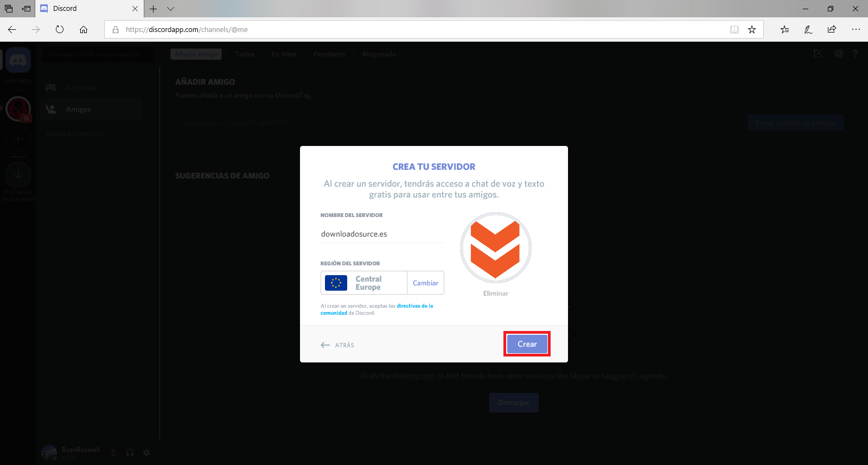Click the address bar URL
Image resolution: width=868 pixels, height=465 pixels.
(x=187, y=30)
